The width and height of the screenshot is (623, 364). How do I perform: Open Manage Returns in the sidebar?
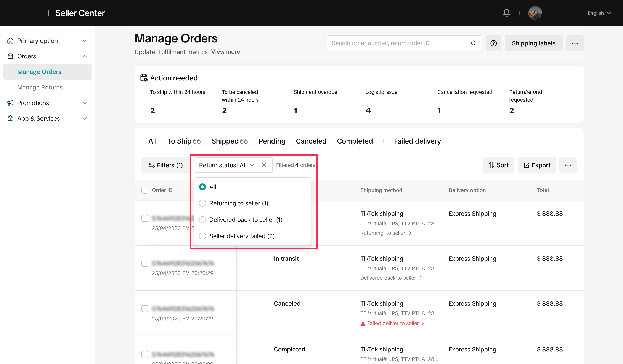[40, 87]
